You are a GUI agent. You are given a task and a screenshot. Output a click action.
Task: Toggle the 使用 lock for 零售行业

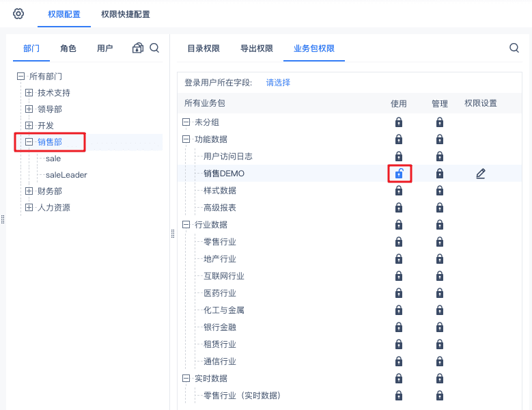tap(399, 242)
